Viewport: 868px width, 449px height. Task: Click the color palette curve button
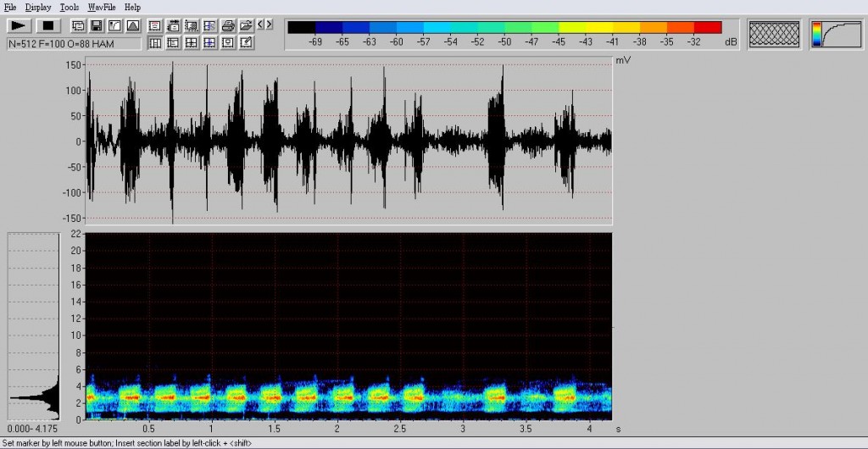(835, 34)
